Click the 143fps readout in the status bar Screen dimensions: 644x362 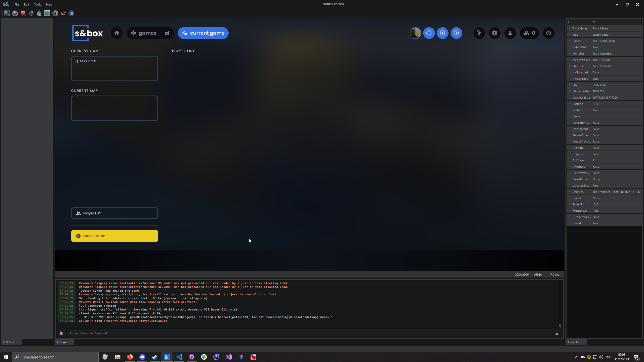pyautogui.click(x=538, y=275)
